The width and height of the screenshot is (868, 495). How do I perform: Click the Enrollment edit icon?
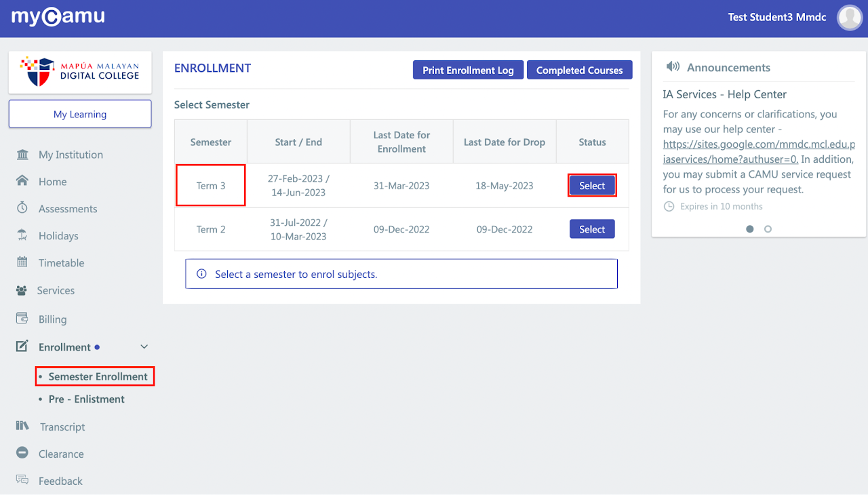22,346
